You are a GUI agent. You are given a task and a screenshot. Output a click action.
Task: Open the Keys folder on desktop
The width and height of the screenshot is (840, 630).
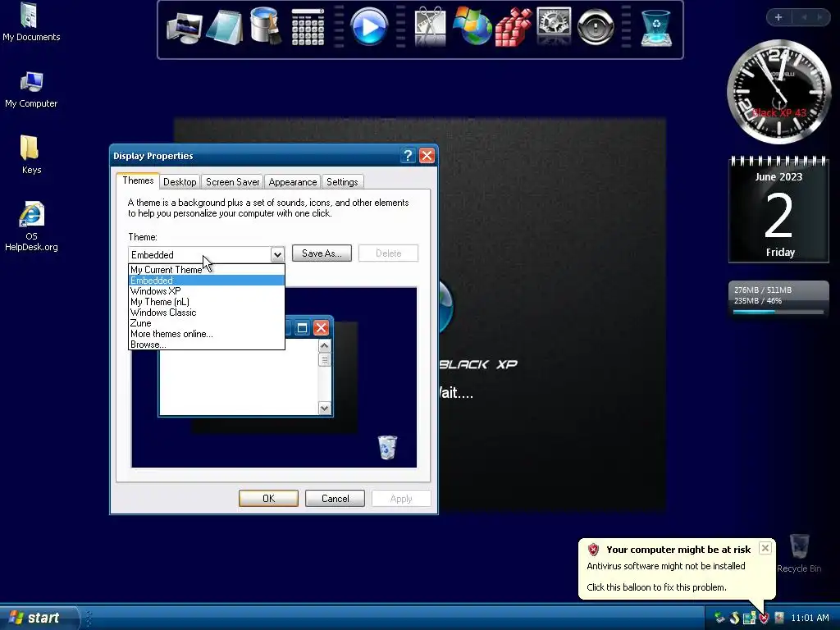pyautogui.click(x=31, y=155)
